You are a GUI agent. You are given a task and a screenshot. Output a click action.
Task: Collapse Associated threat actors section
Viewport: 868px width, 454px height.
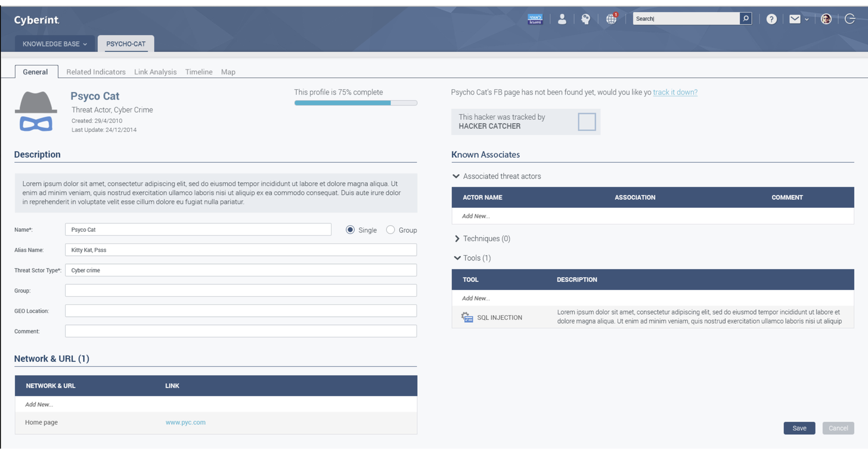[x=456, y=176]
